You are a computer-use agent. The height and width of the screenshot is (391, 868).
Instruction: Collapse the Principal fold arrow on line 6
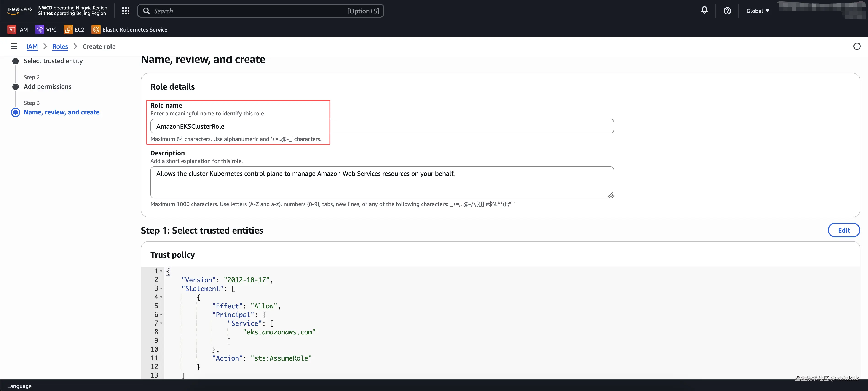(161, 315)
